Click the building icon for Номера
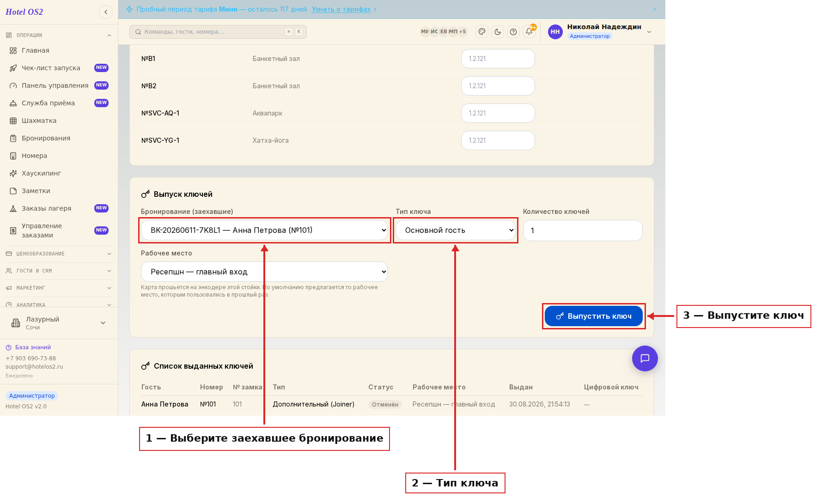 13,156
